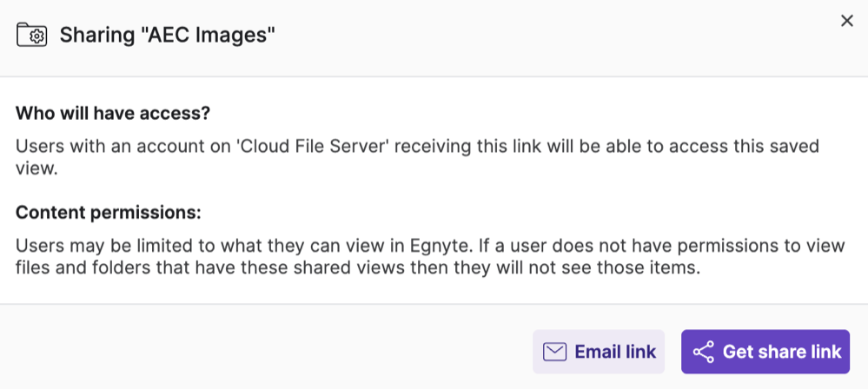Click the "Who will have access?" heading
Viewport: 868px width, 389px height.
pyautogui.click(x=113, y=114)
